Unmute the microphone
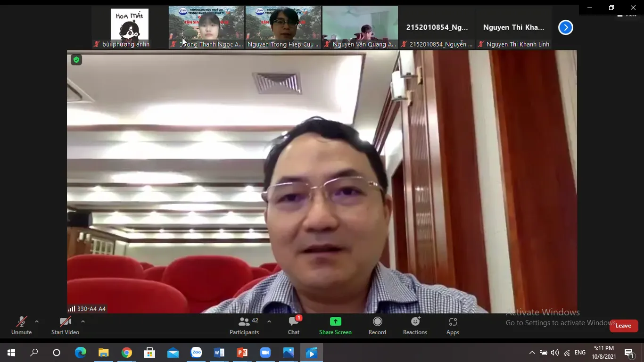 [x=21, y=326]
